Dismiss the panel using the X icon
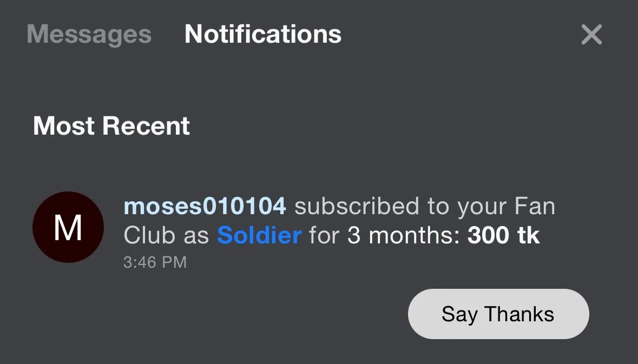Viewport: 638px width, 364px height. click(x=591, y=35)
